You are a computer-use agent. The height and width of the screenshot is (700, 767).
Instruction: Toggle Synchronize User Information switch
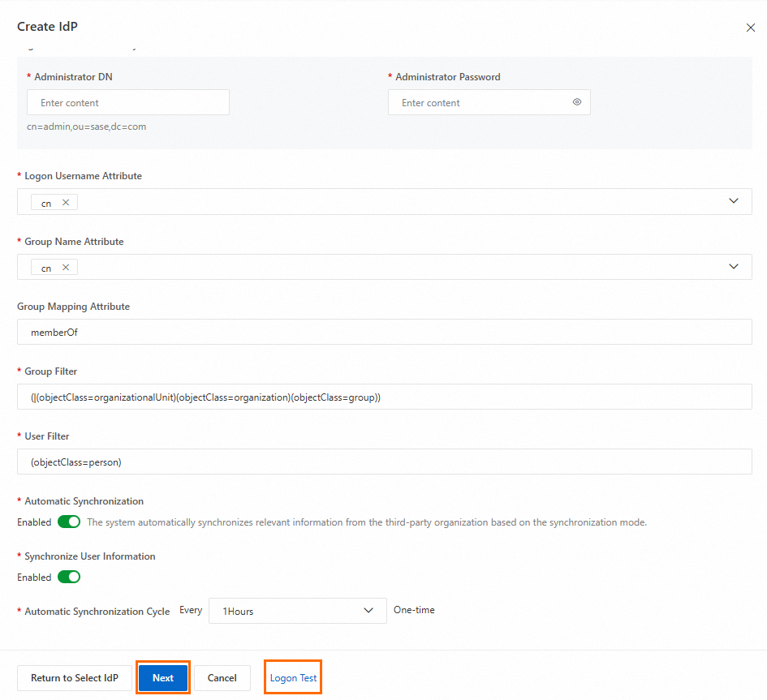[69, 577]
